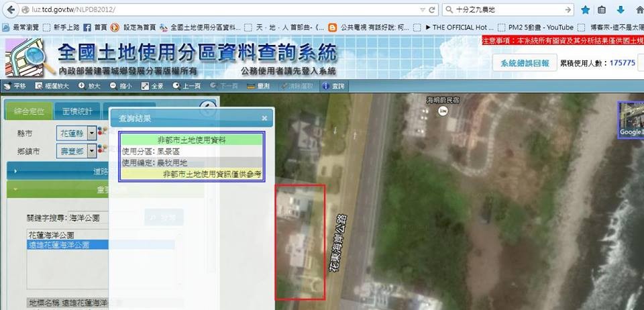Click the 非都市土地使用資訊僅供參考 note row

[x=192, y=174]
